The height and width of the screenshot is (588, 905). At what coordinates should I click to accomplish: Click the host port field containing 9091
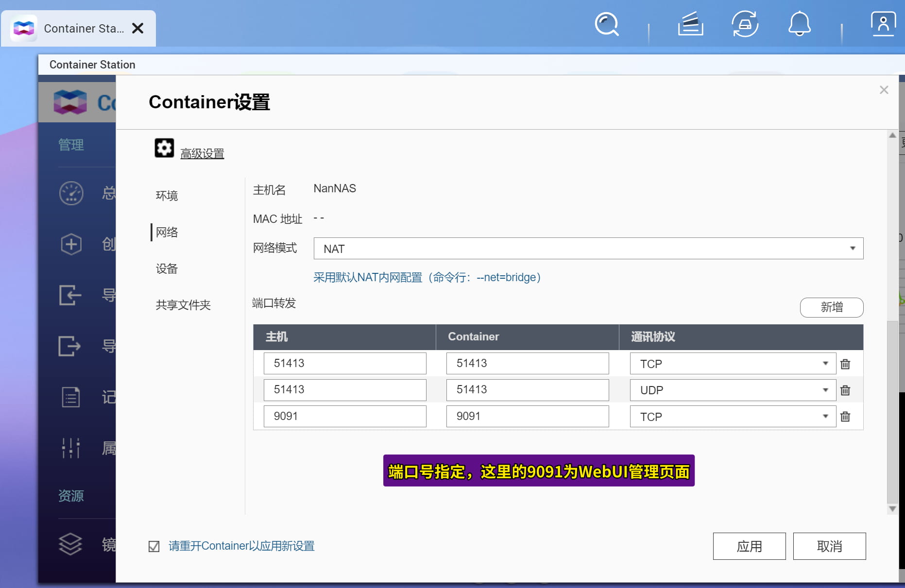[x=345, y=416]
